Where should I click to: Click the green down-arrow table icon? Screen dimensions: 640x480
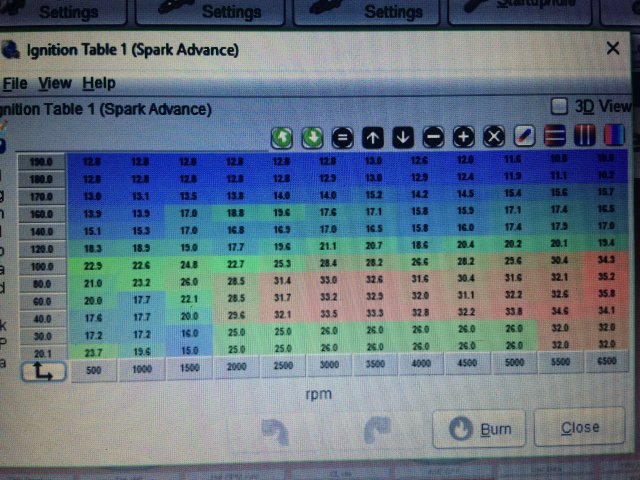[311, 136]
